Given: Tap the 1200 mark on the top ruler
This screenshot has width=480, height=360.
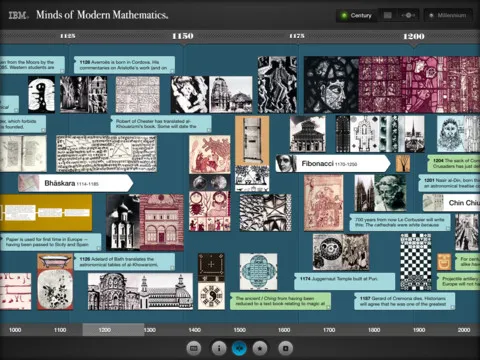Looking at the screenshot, I should 414,36.
